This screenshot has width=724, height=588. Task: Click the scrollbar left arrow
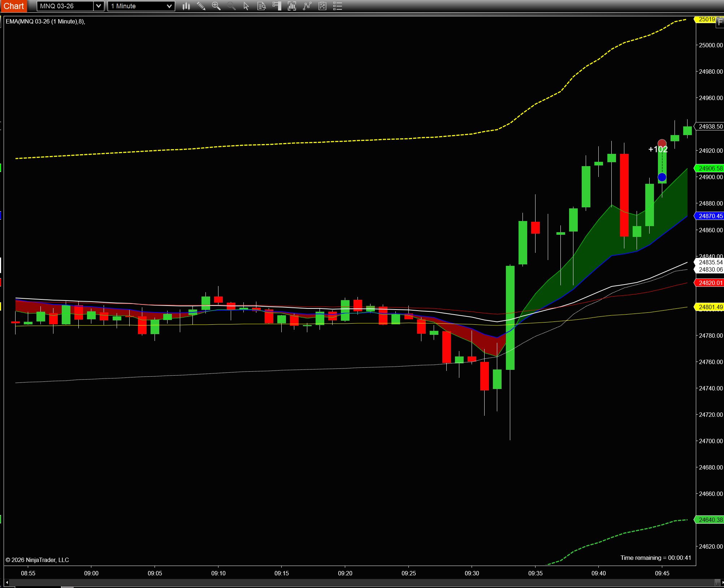click(x=6, y=582)
